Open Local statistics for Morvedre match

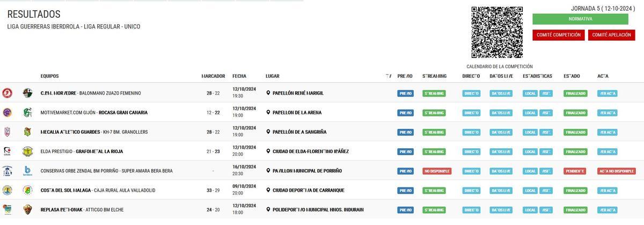(x=530, y=93)
